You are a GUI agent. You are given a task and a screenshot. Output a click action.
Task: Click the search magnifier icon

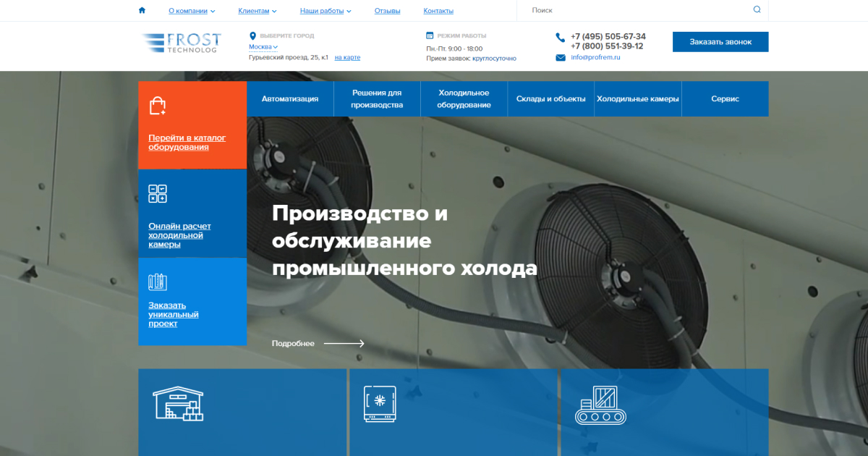(x=757, y=9)
